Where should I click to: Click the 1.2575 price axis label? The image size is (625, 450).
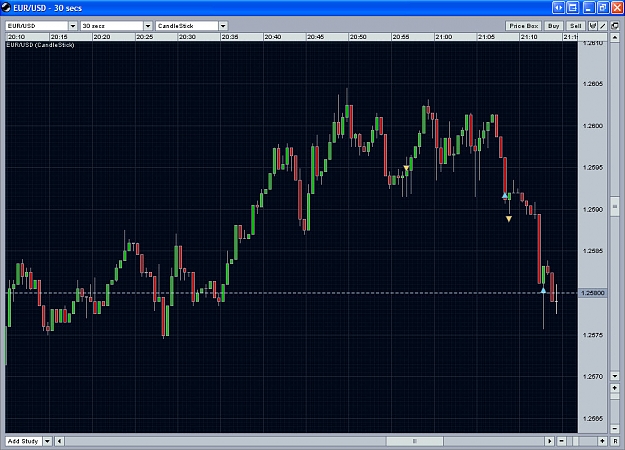tap(593, 335)
